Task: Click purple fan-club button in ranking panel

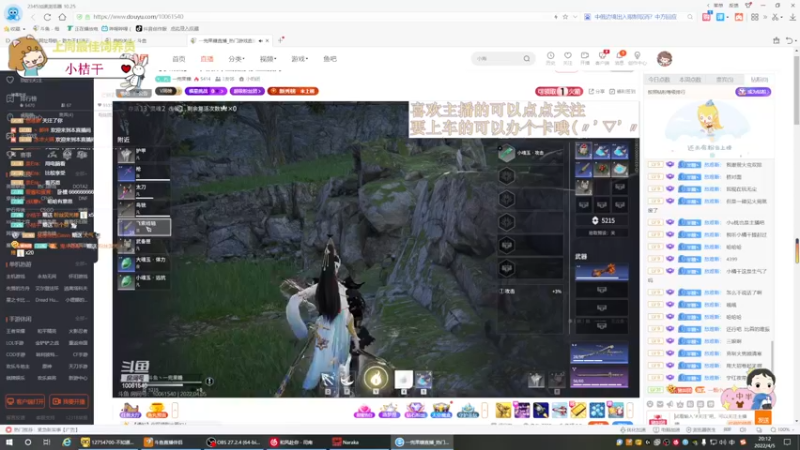Action: (753, 92)
